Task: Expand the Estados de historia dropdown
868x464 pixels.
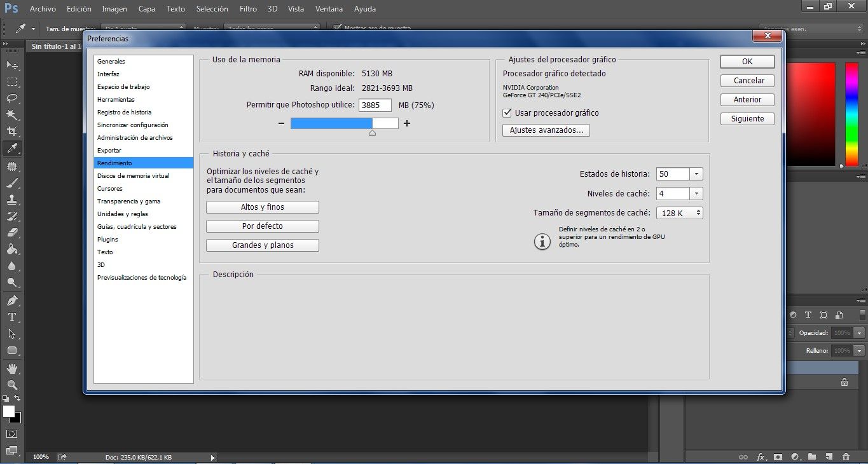Action: click(x=696, y=174)
